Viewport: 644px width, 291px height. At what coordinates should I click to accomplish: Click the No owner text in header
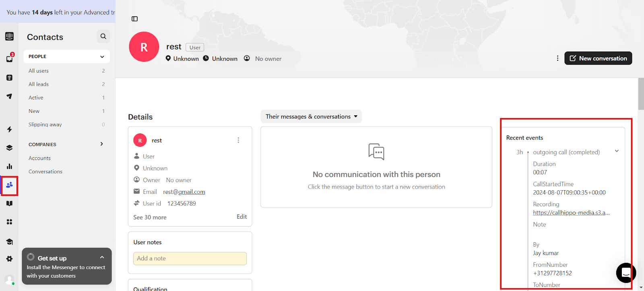[x=268, y=59]
